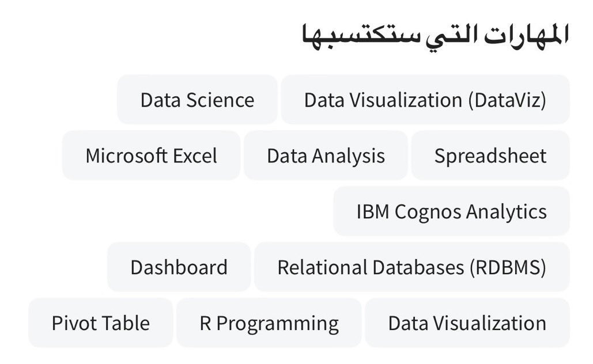Select the bottom-row Data Visualization tag
This screenshot has height=364, width=593.
pos(467,323)
